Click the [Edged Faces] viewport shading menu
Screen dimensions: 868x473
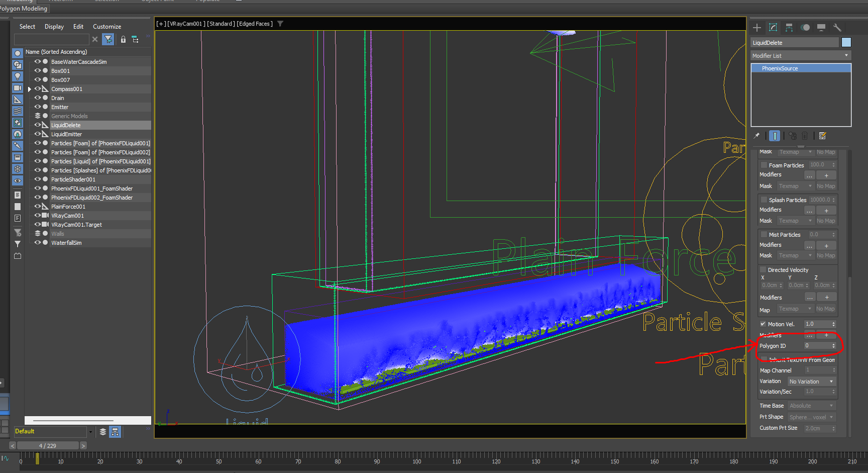(255, 24)
